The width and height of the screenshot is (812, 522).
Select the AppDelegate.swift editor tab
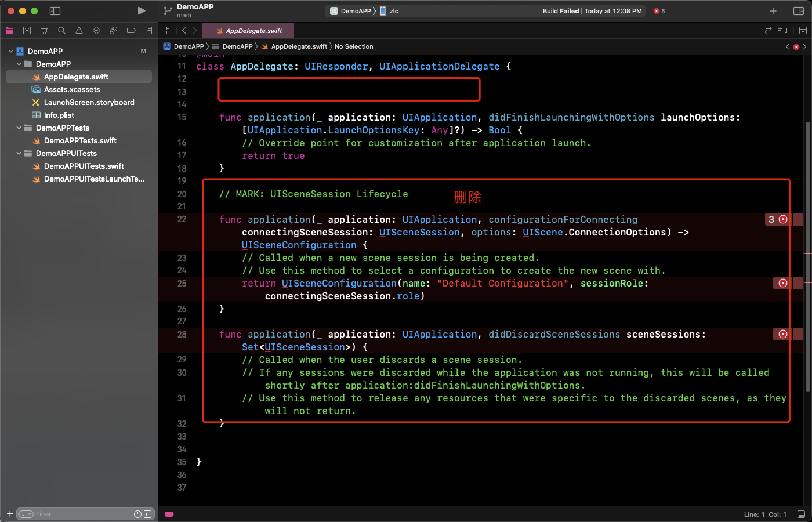click(x=249, y=31)
